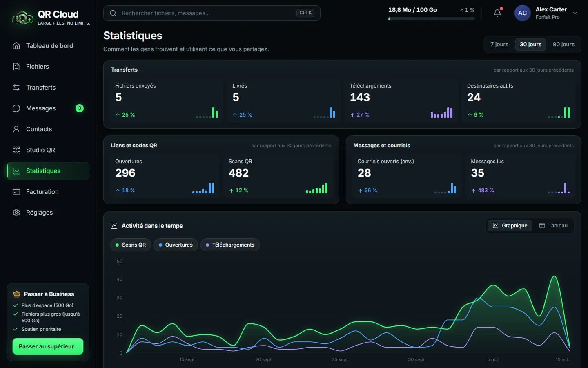Click the crown icon beside Passer à Business
The image size is (588, 368).
click(x=17, y=294)
